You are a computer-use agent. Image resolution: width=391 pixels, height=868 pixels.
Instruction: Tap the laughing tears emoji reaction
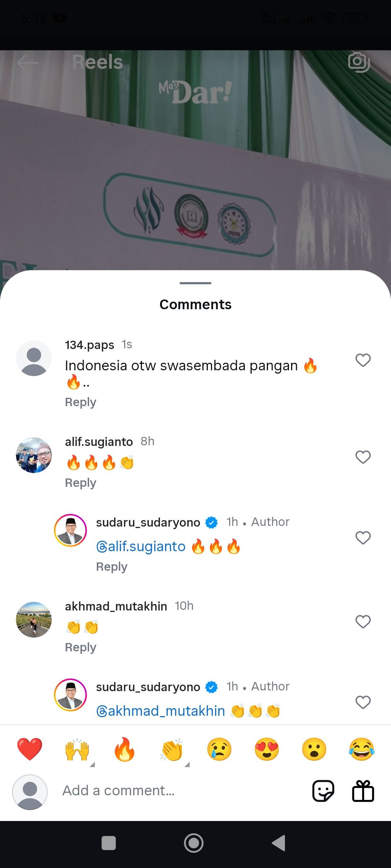click(362, 749)
